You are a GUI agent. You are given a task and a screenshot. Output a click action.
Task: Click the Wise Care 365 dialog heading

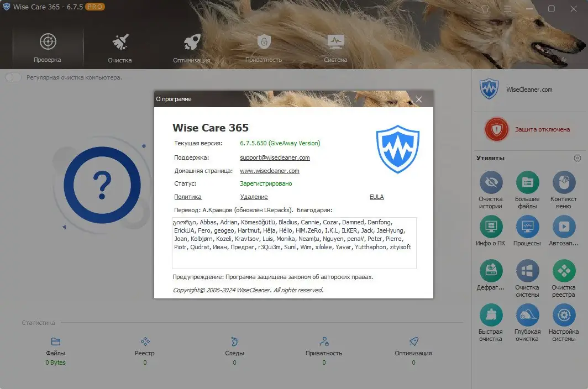click(211, 128)
